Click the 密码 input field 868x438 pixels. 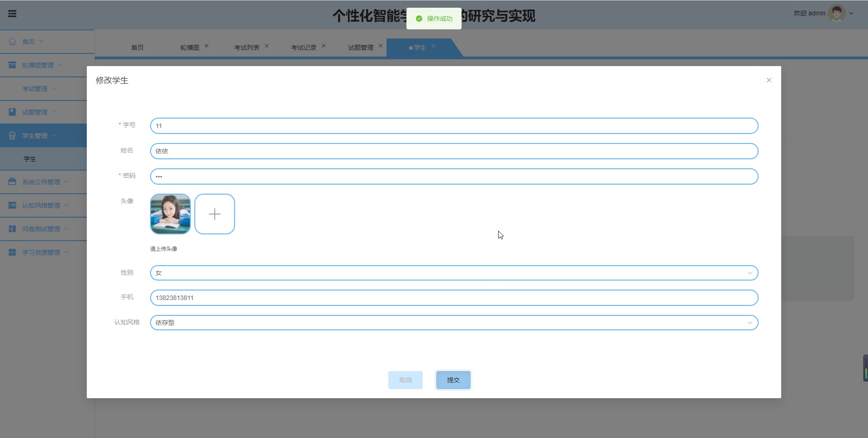tap(454, 176)
